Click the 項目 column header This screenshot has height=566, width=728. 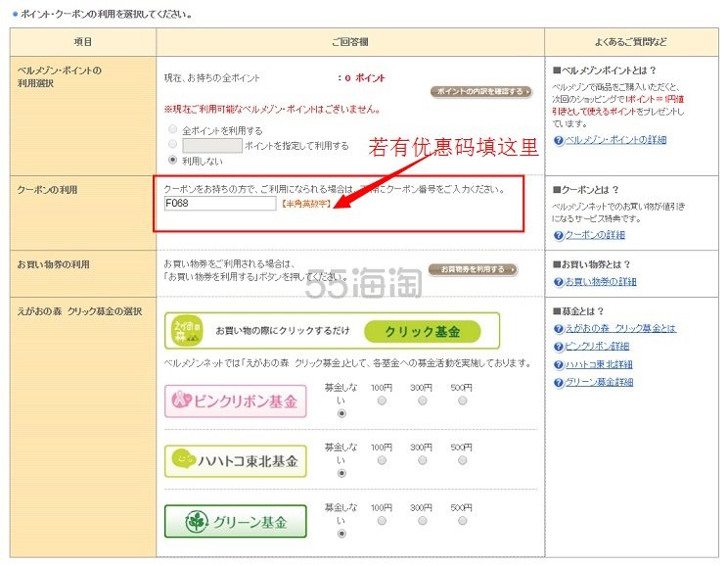coord(83,42)
